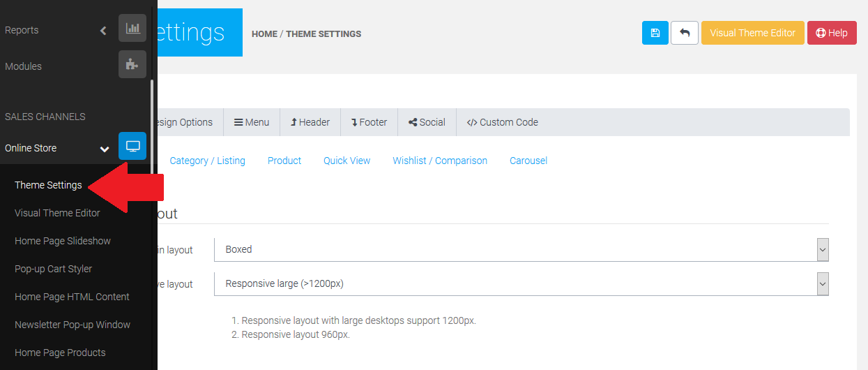Viewport: 868px width, 370px height.
Task: Open Help with the lifebuoy button
Action: (831, 33)
